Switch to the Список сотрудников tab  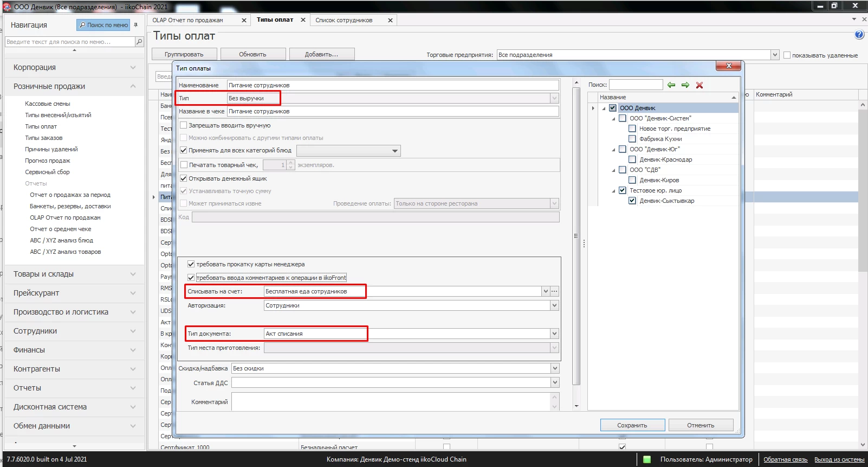click(x=344, y=21)
